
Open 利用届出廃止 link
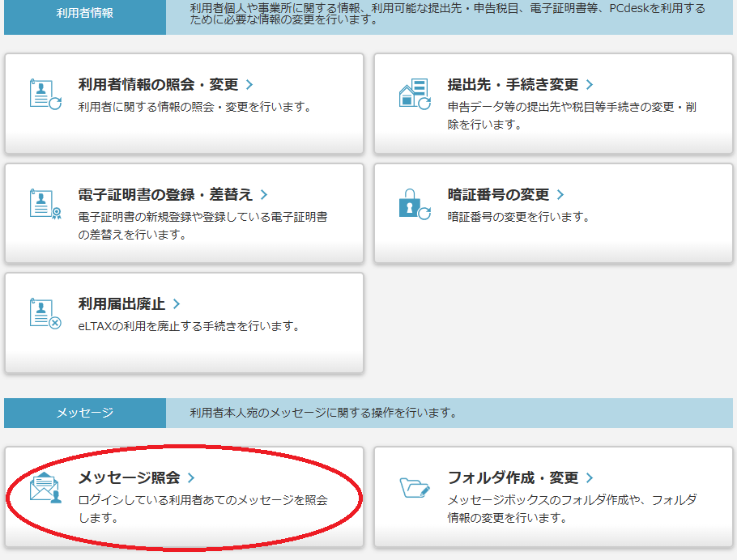(x=121, y=304)
